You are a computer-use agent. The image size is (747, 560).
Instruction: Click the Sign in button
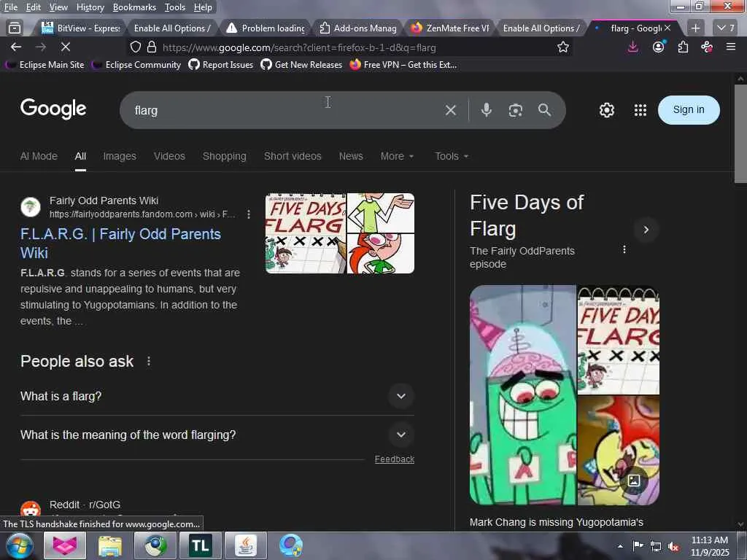tap(689, 110)
